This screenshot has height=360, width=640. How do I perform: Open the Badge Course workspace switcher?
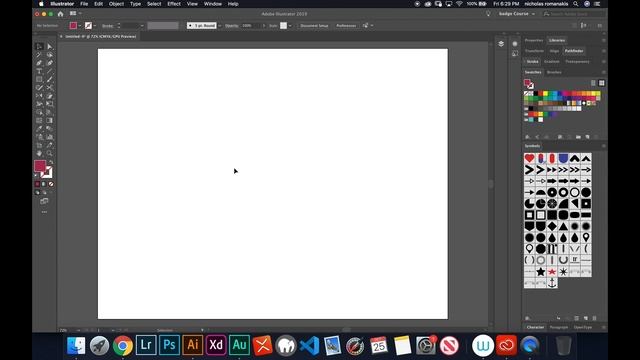coord(516,14)
